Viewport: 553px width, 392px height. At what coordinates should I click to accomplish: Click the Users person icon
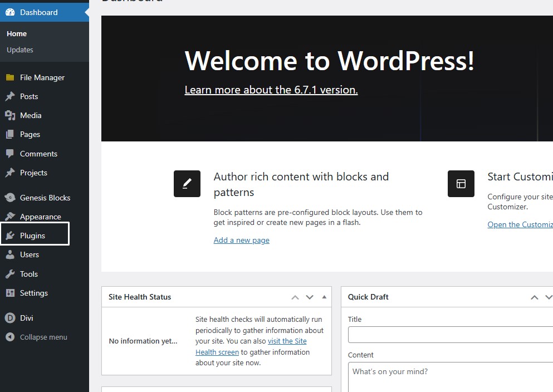(x=10, y=254)
